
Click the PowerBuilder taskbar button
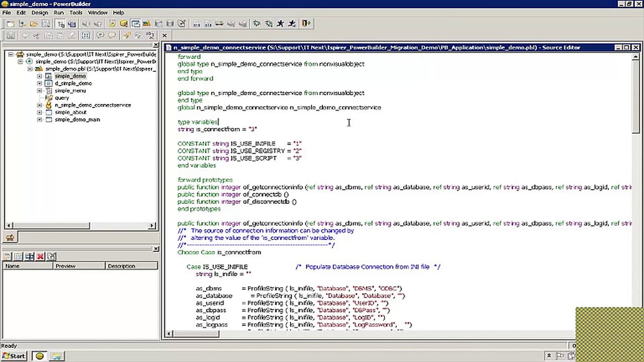pos(40,356)
